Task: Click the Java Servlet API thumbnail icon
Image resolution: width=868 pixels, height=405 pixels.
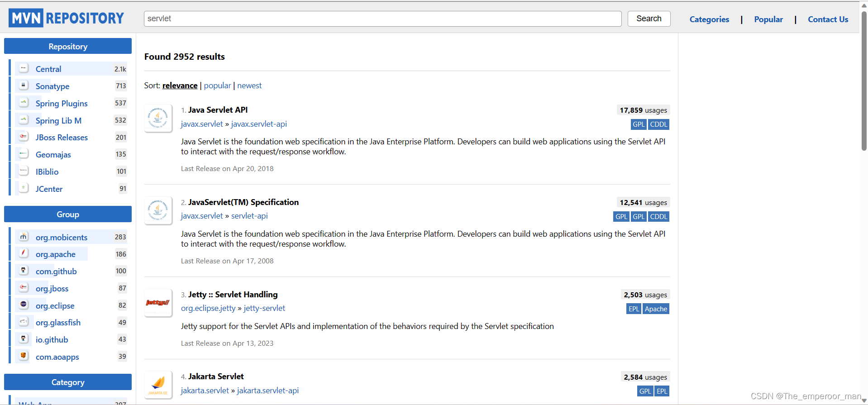Action: (x=158, y=118)
